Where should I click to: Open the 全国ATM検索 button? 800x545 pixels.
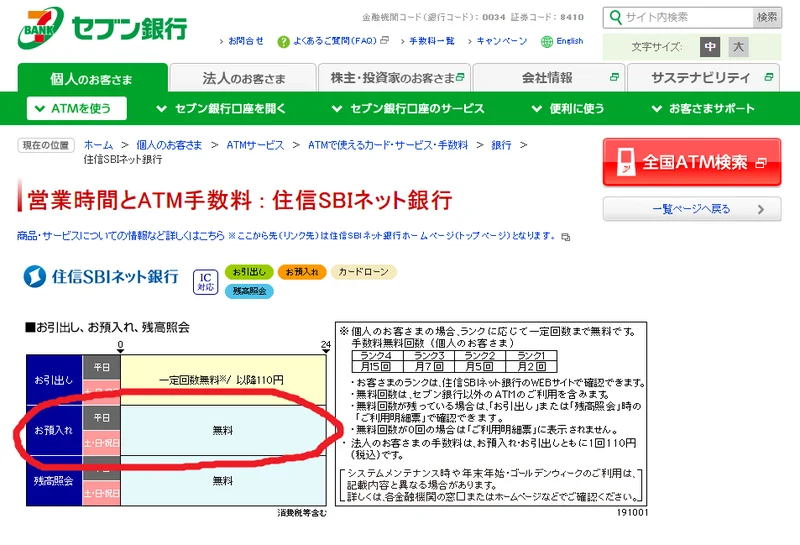pyautogui.click(x=692, y=162)
